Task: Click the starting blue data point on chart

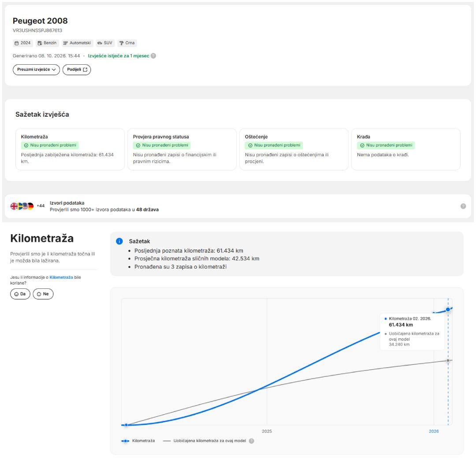Action: (126, 425)
